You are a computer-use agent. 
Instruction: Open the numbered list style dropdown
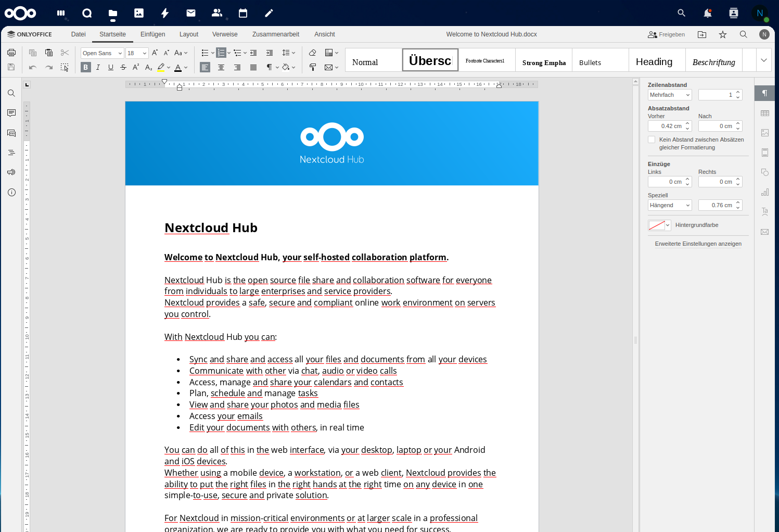tap(229, 53)
